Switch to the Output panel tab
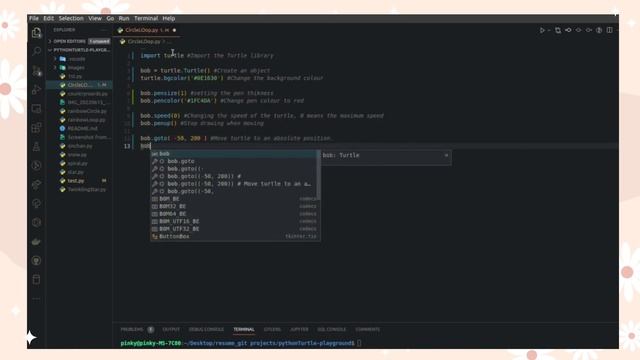 (x=171, y=329)
